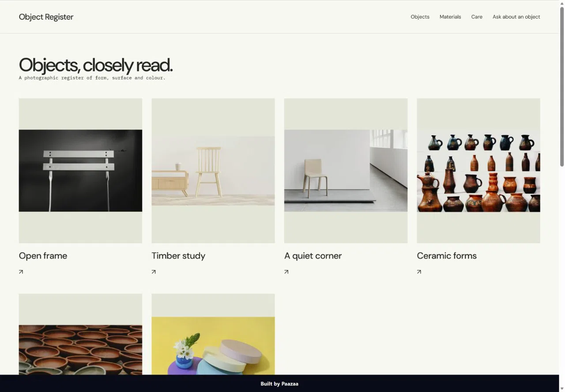Click the scrollbar down arrow
565x392 pixels.
pyautogui.click(x=562, y=388)
